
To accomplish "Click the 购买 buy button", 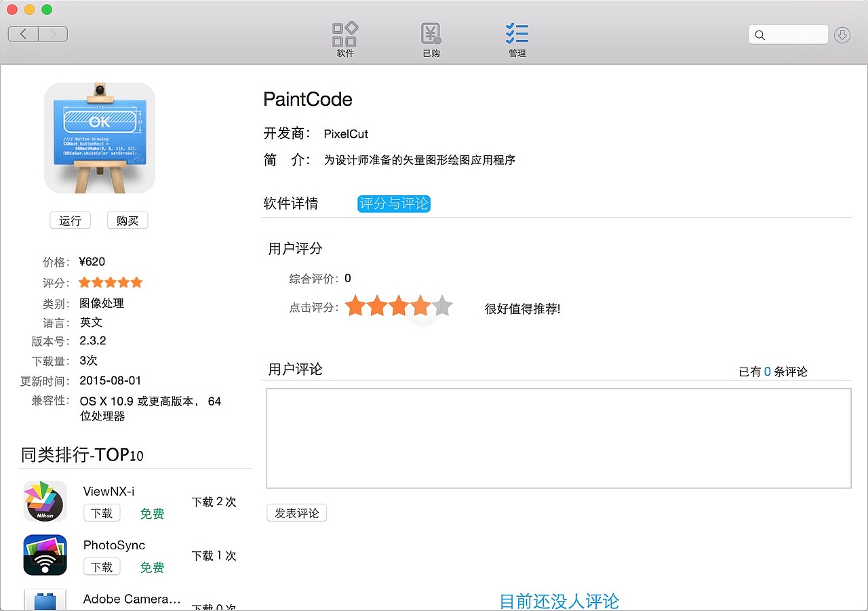I will tap(127, 220).
